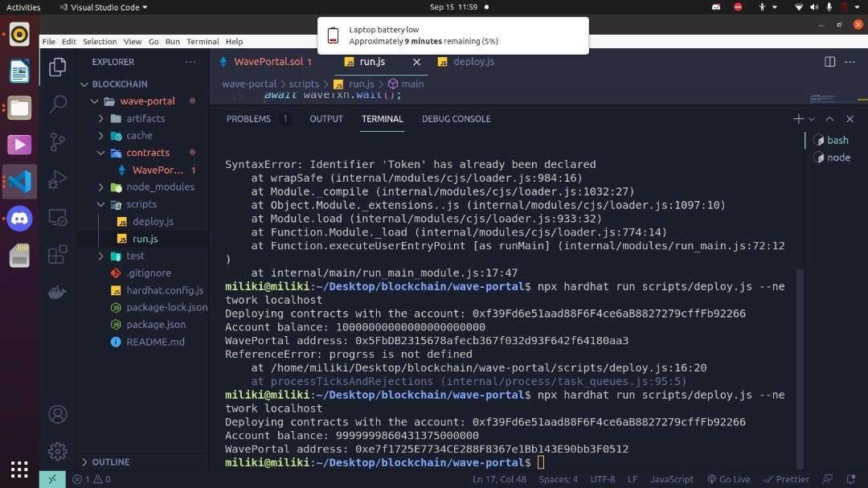The image size is (868, 488).
Task: Open the terminal launch profile dropdown arrow
Action: pos(812,119)
